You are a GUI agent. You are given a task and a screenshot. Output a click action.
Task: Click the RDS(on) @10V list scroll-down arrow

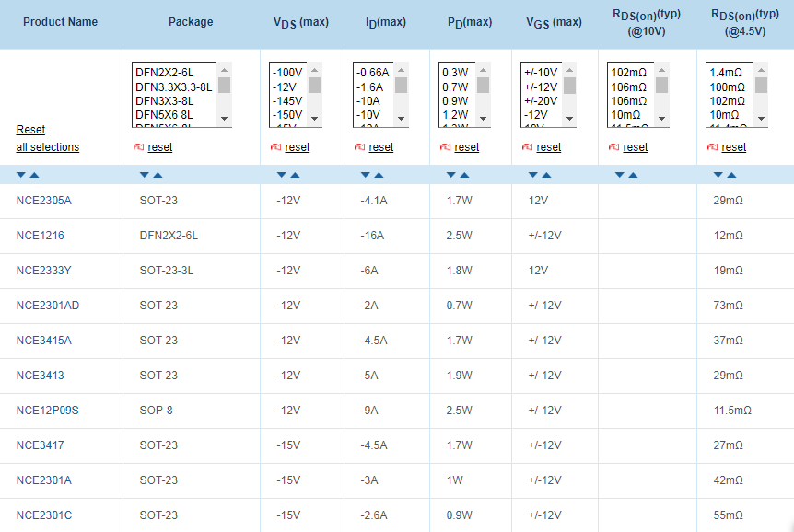(x=662, y=119)
